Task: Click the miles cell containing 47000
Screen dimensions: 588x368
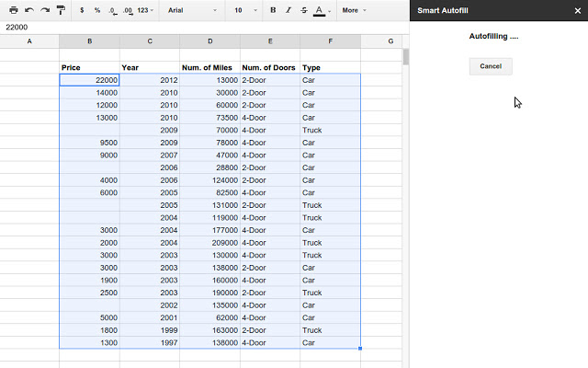Action: tap(210, 155)
